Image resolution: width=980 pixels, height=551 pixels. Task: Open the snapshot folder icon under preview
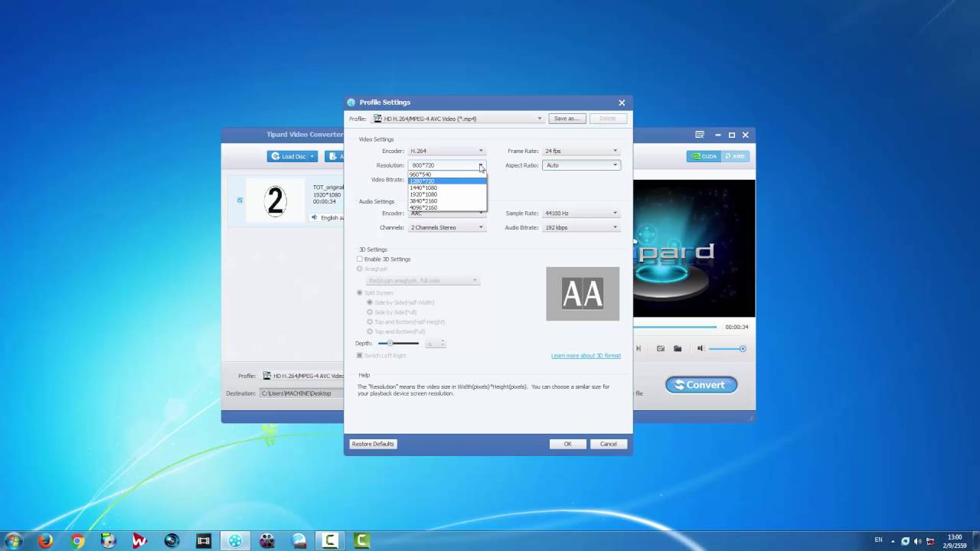(678, 349)
